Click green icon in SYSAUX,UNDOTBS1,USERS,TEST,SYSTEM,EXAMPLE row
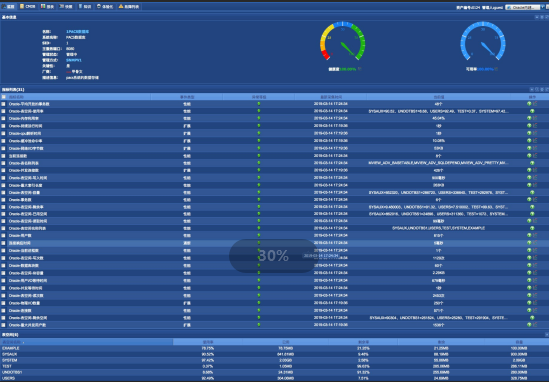This screenshot has height=382, width=549. (532, 228)
